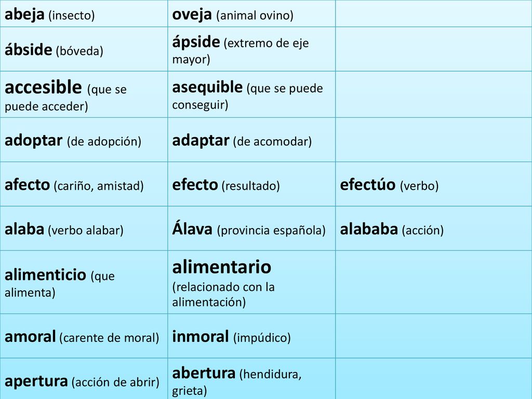Select the ápside table cell

[x=251, y=49]
